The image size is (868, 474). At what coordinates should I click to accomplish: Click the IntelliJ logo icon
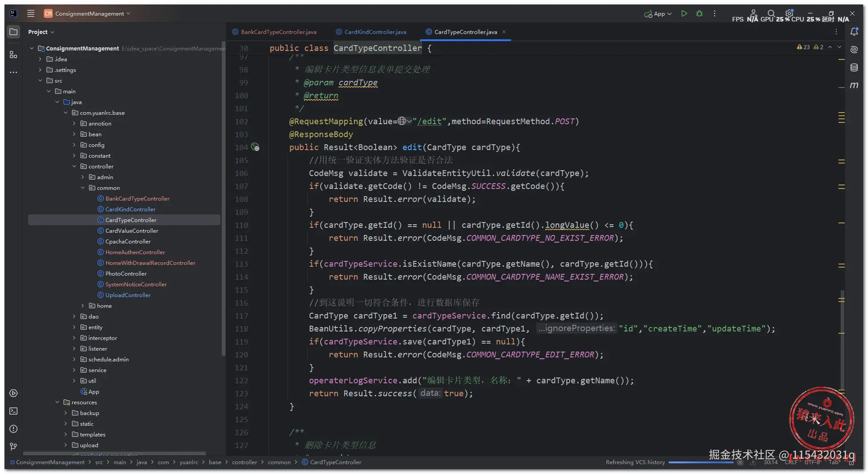click(13, 13)
